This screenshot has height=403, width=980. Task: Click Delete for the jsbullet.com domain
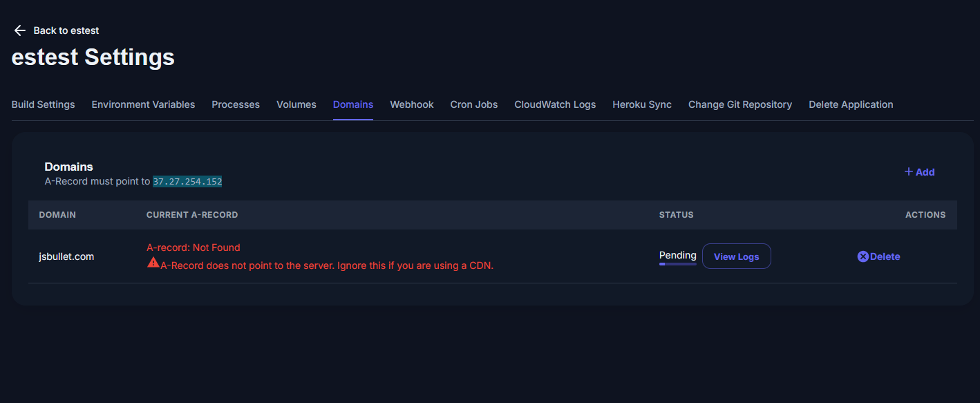click(x=884, y=256)
